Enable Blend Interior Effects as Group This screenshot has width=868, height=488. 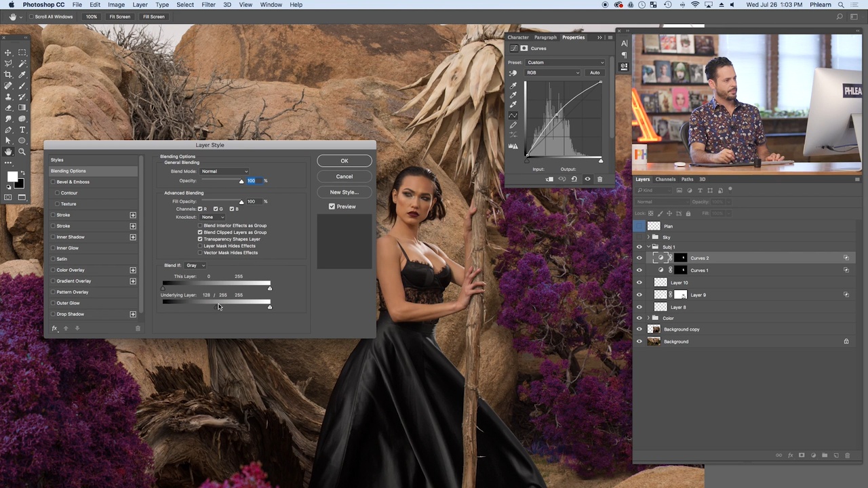(200, 226)
